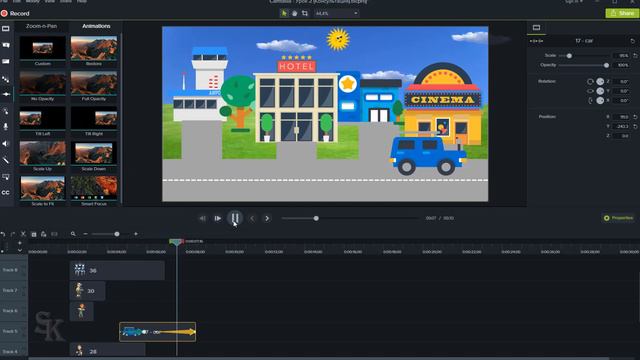Image resolution: width=640 pixels, height=360 pixels.
Task: Zoom in timeline with plus button
Action: [x=136, y=234]
